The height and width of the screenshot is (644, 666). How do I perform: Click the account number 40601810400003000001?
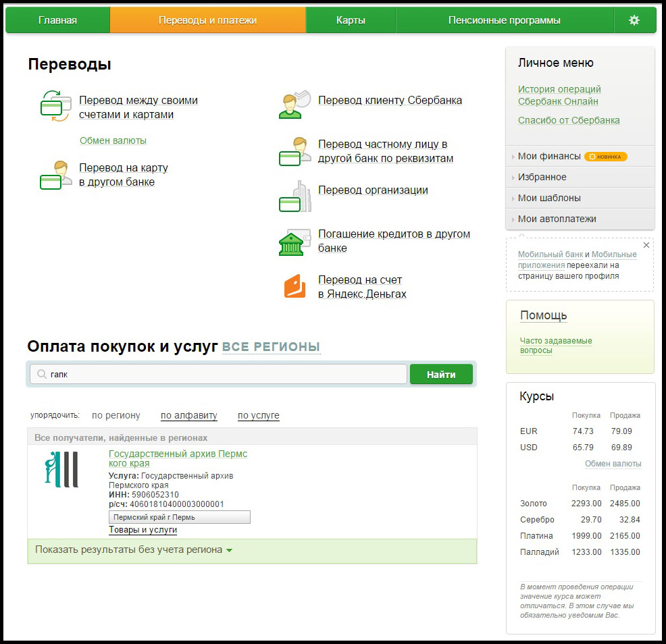pos(177,504)
